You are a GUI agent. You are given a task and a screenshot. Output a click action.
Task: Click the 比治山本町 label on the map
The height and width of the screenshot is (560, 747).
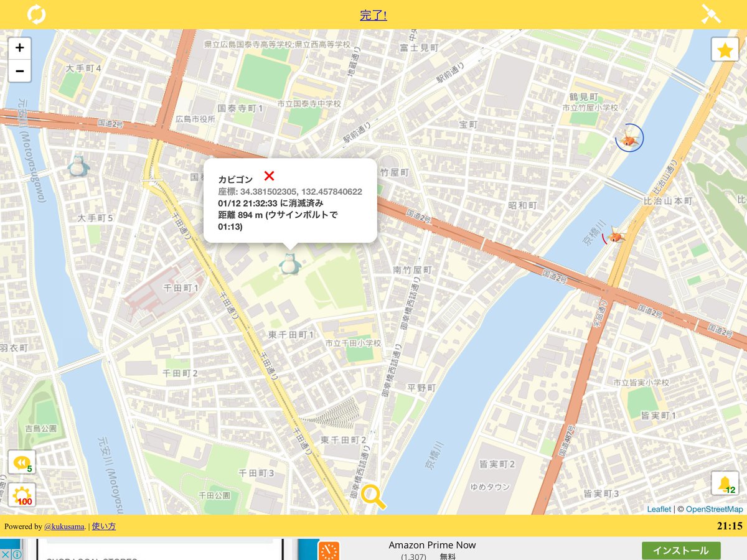click(x=668, y=201)
